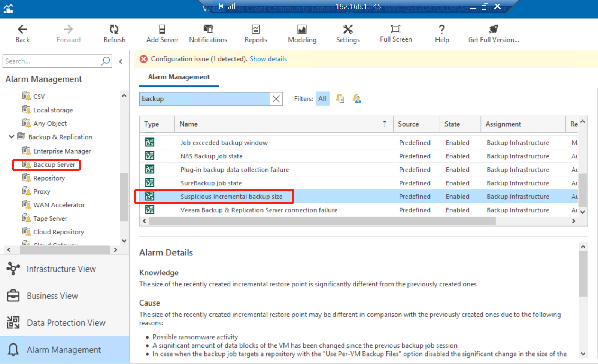Sort by the Source column header

(416, 124)
